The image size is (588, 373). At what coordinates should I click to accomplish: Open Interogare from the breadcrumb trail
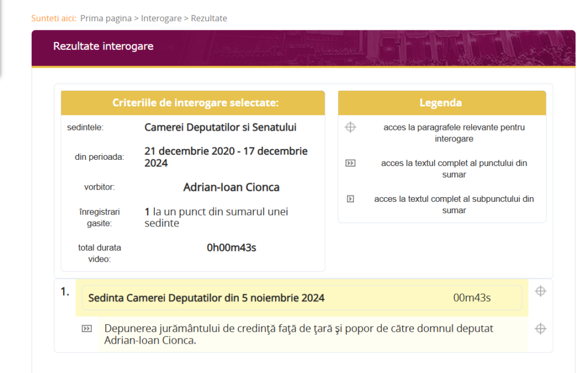point(161,18)
